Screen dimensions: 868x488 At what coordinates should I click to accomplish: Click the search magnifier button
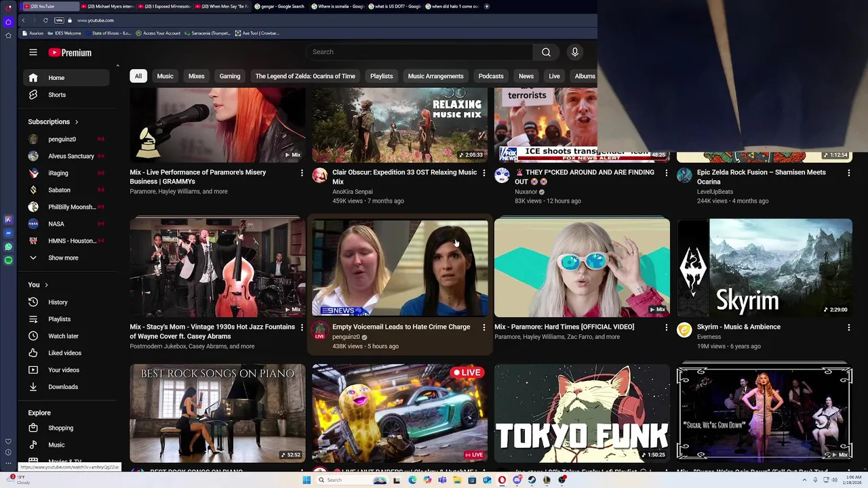click(546, 52)
